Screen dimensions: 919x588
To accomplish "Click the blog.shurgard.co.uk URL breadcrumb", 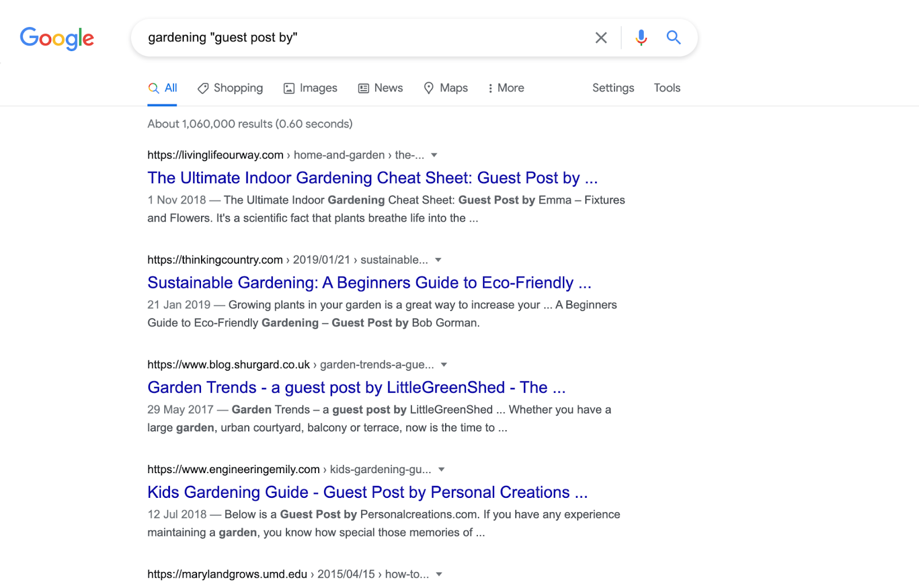I will 291,365.
